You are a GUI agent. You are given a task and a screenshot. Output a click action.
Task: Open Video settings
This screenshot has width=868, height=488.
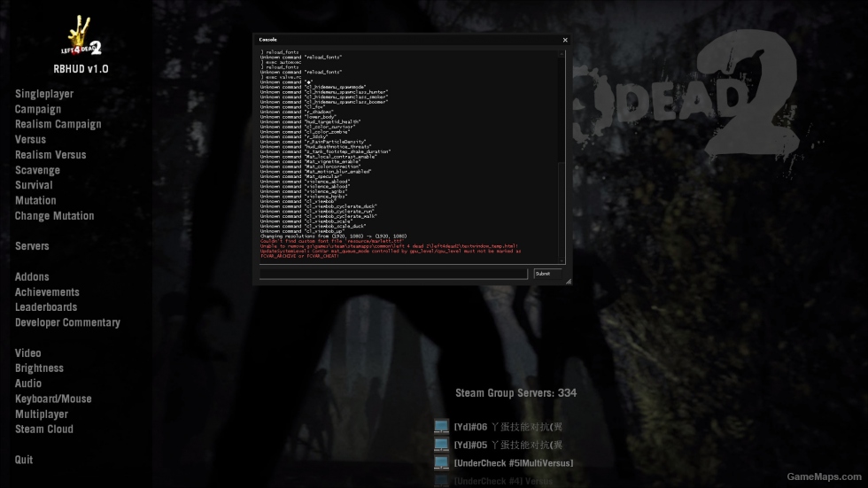click(x=28, y=352)
